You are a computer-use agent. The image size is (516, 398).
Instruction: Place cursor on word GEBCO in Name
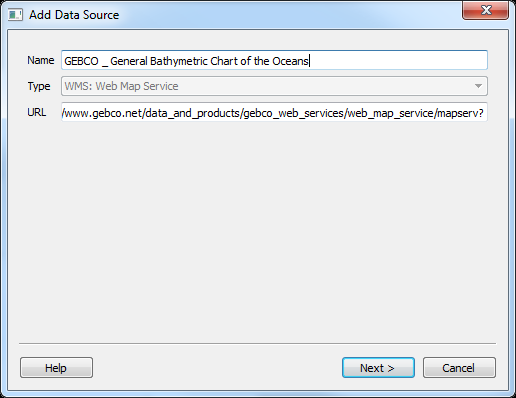81,61
